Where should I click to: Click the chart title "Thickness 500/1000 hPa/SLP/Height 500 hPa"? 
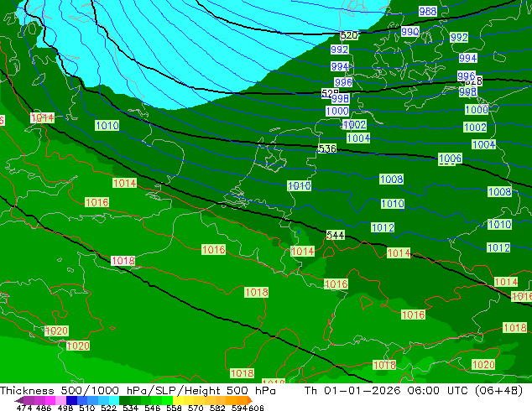(138, 391)
